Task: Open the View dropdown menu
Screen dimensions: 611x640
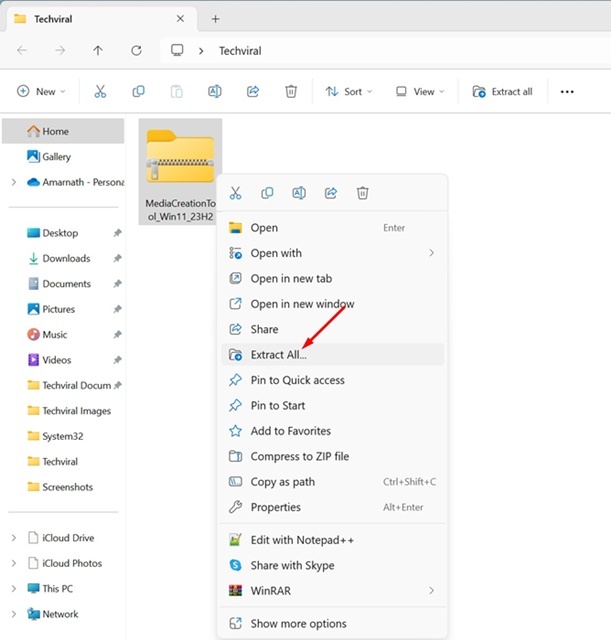Action: tap(420, 91)
